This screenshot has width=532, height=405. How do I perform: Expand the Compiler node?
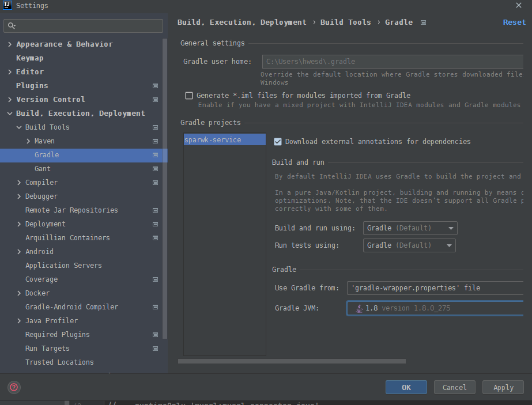pyautogui.click(x=19, y=183)
